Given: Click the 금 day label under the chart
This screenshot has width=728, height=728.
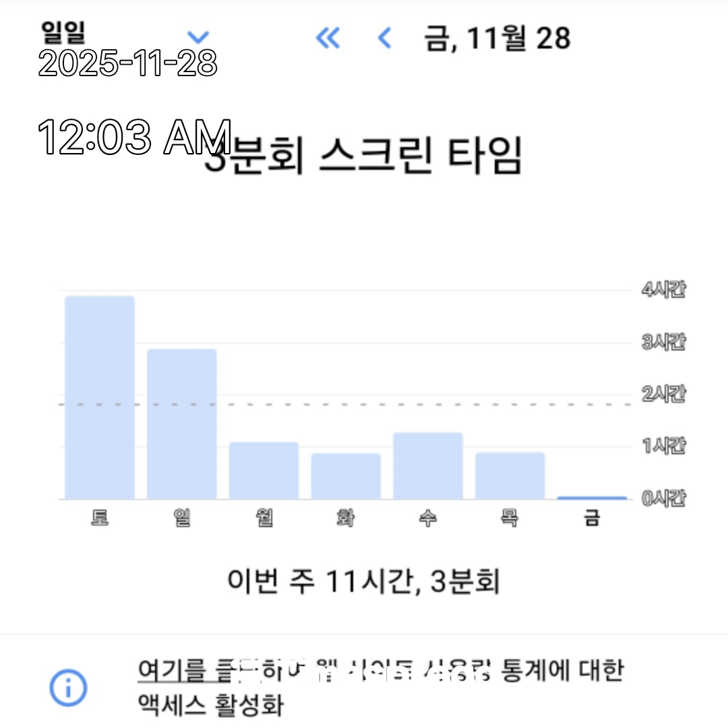Looking at the screenshot, I should point(592,519).
